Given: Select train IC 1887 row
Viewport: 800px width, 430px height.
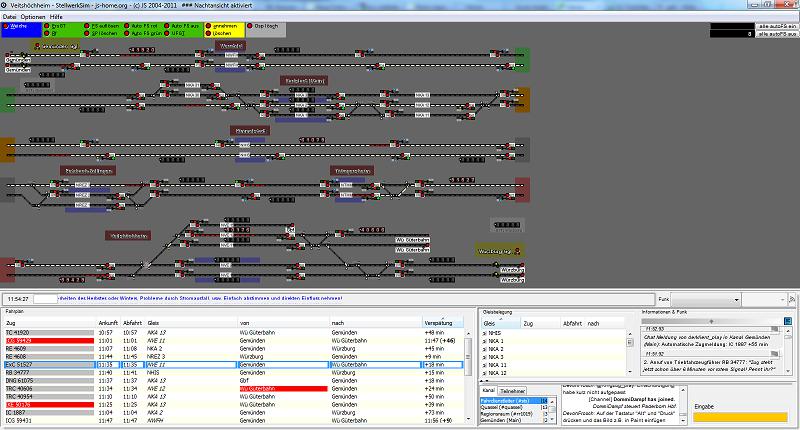Looking at the screenshot, I should coord(234,412).
